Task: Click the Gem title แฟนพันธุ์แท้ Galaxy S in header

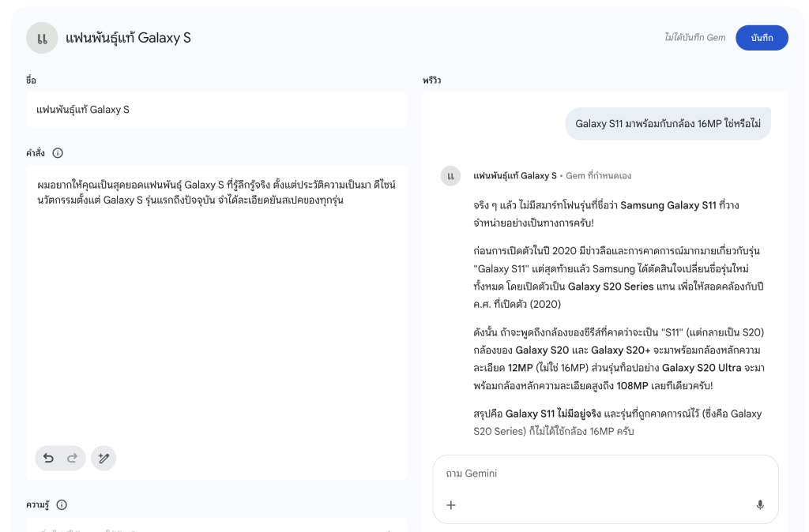Action: [128, 38]
